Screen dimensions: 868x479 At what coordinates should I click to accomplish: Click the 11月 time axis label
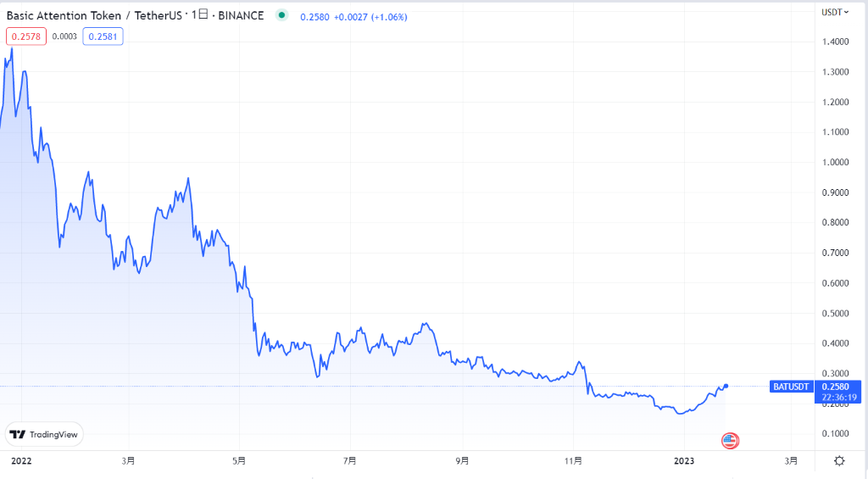[x=574, y=460]
